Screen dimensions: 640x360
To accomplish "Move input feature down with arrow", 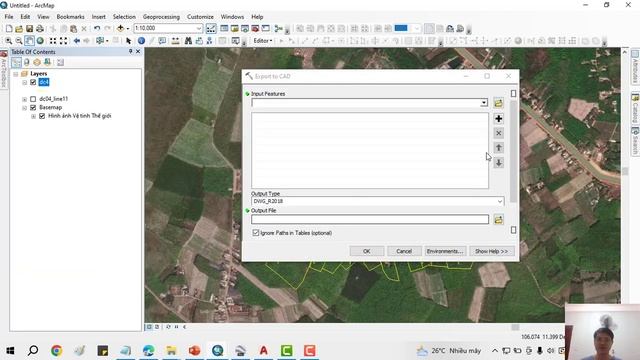I will pos(498,163).
